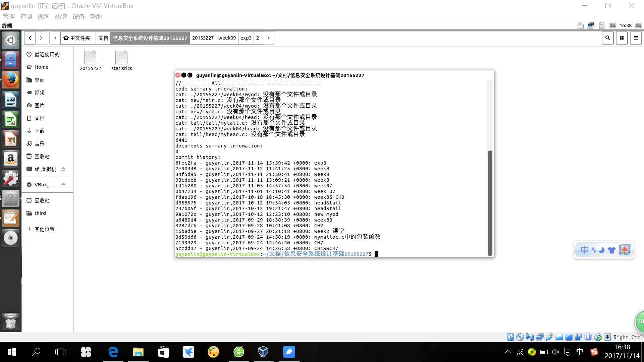Open Windows taskbar search
The image size is (644, 362).
(36, 352)
